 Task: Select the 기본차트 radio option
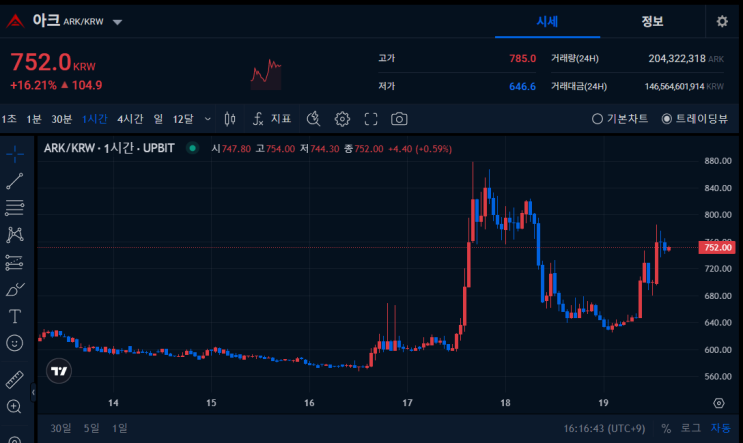[620, 119]
